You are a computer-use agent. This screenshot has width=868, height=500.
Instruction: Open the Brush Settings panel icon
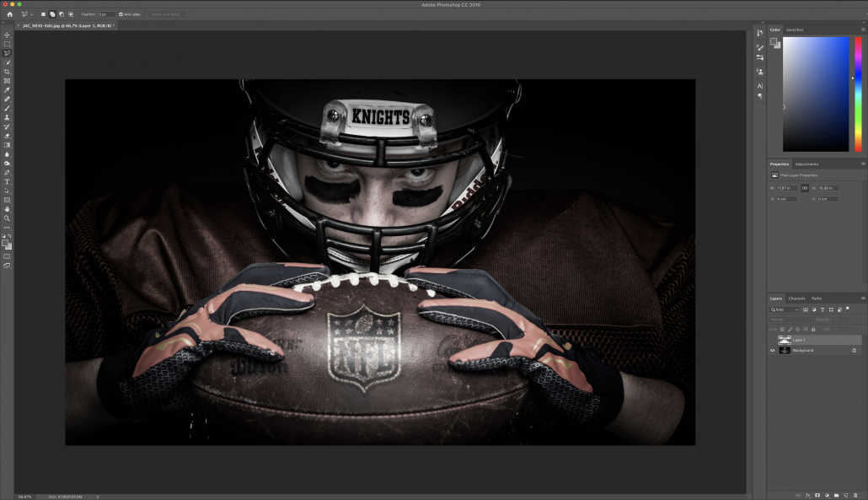tap(760, 57)
